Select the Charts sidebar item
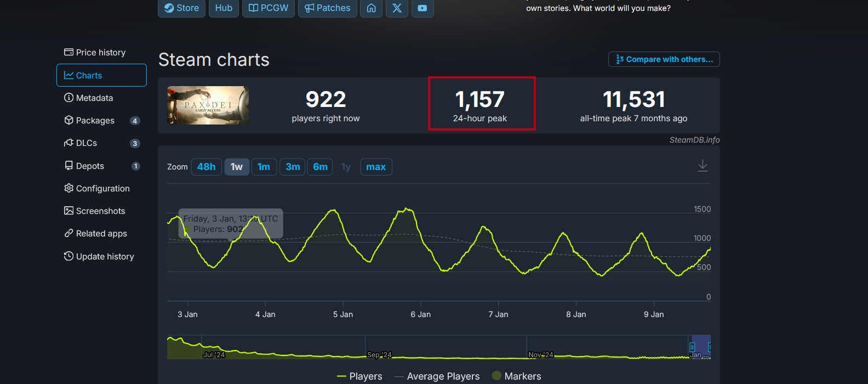 101,75
